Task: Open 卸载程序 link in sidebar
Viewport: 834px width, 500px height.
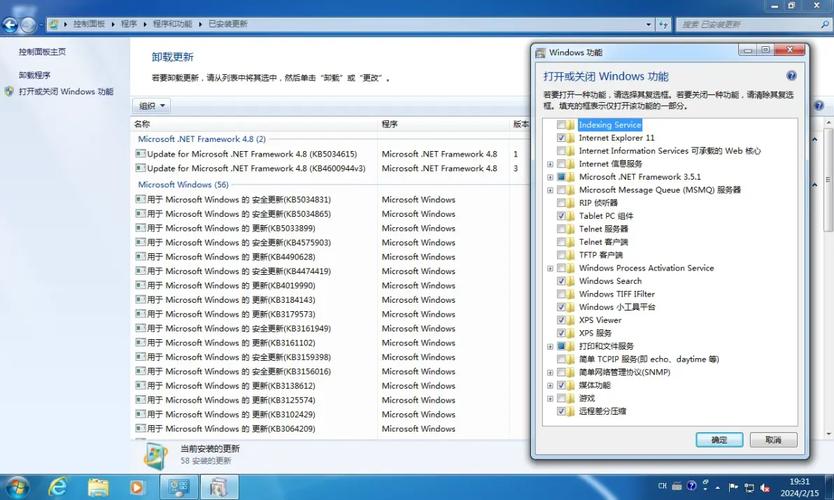Action: [x=35, y=75]
